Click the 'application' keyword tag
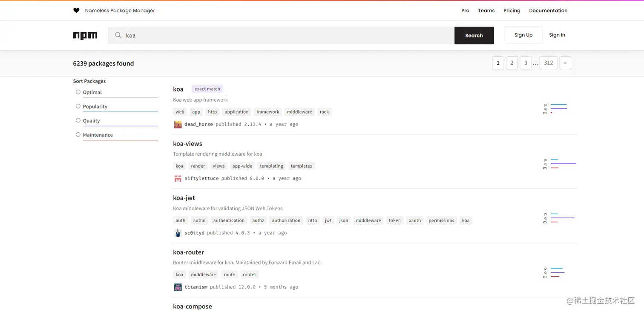Image resolution: width=644 pixels, height=314 pixels. 236,112
